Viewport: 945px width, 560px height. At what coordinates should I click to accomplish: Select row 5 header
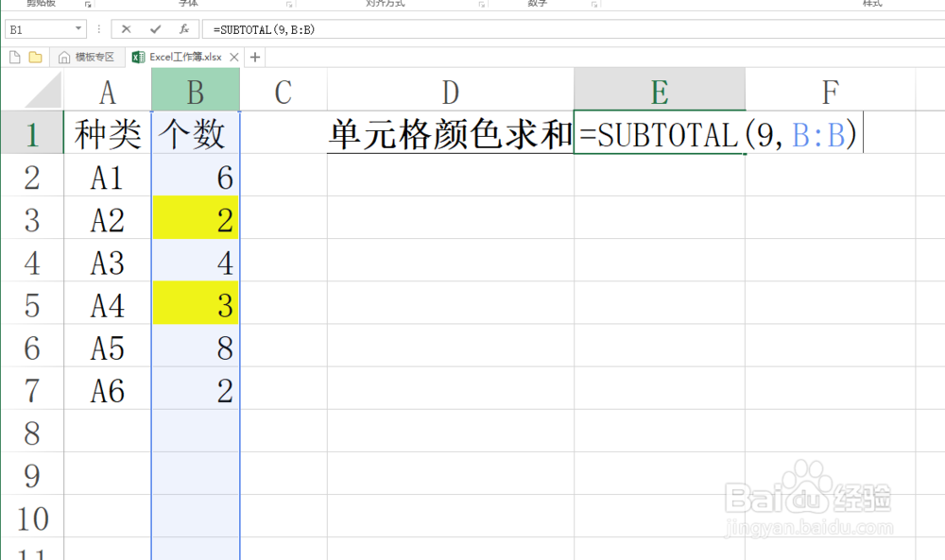[x=32, y=303]
